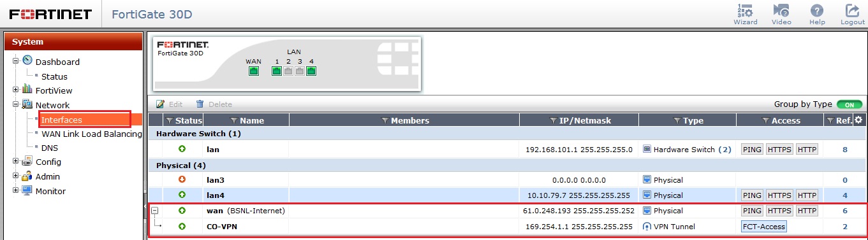
Task: Click HTTP access tag on lan4 row
Action: click(x=807, y=195)
